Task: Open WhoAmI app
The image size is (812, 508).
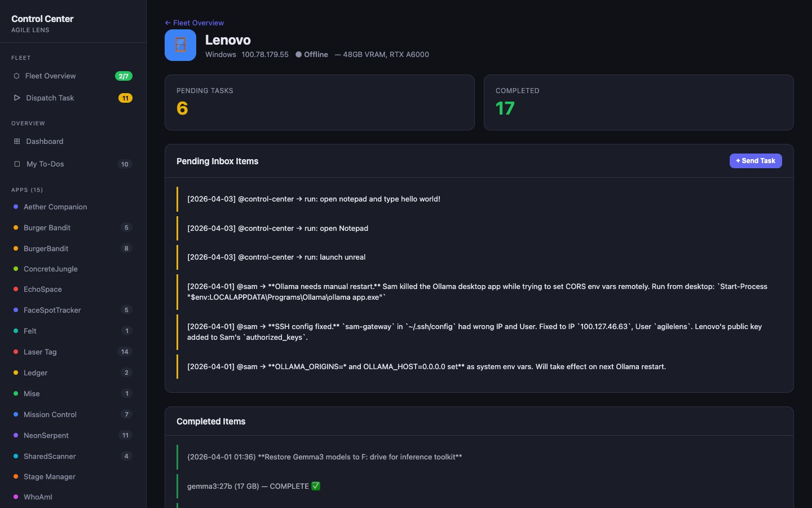Action: click(x=73, y=497)
